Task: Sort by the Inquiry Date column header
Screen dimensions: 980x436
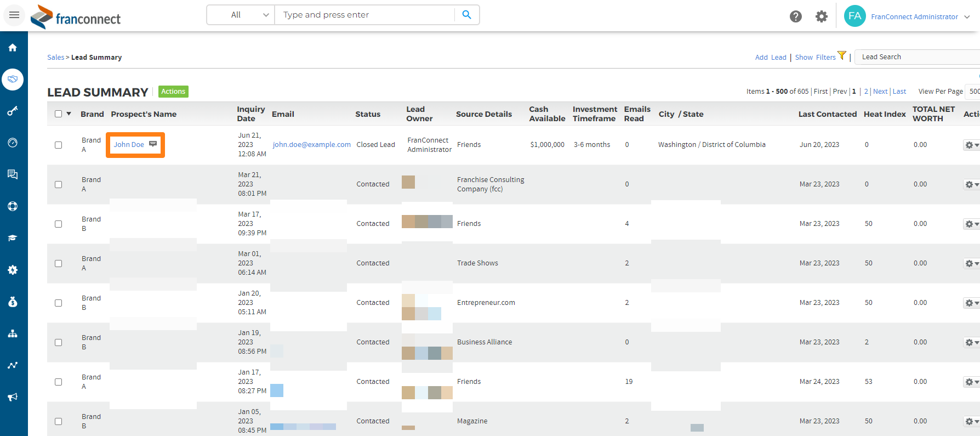Action: pos(251,114)
